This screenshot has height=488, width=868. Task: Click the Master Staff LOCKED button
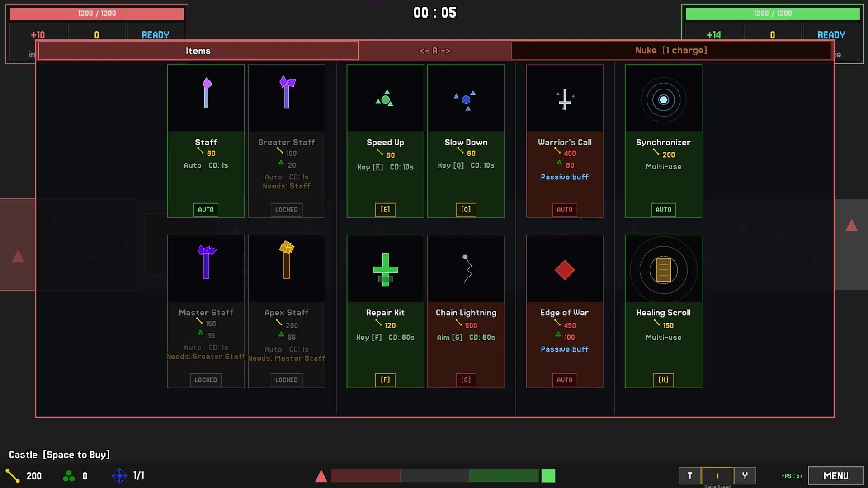[206, 380]
